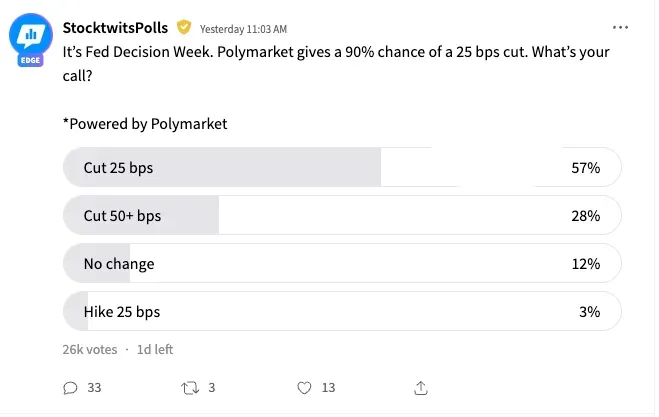
Task: Click the 57% result on Cut 25 bps bar
Action: pyautogui.click(x=585, y=168)
